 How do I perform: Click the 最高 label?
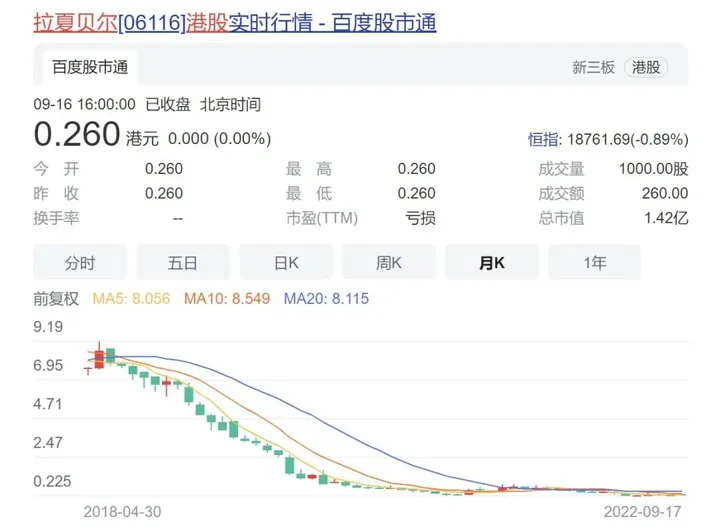tap(309, 169)
